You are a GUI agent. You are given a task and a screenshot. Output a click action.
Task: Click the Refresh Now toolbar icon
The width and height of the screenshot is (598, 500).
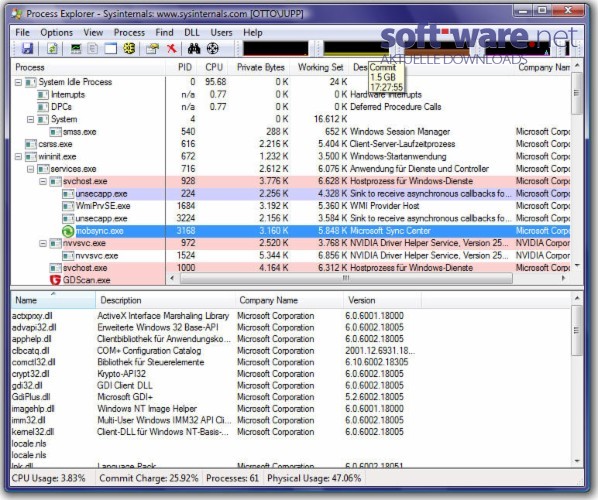[x=53, y=48]
